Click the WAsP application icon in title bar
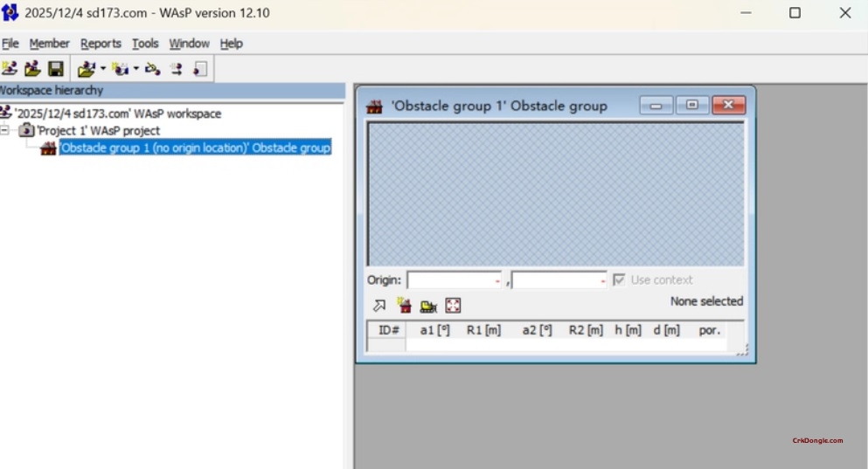 click(x=10, y=13)
